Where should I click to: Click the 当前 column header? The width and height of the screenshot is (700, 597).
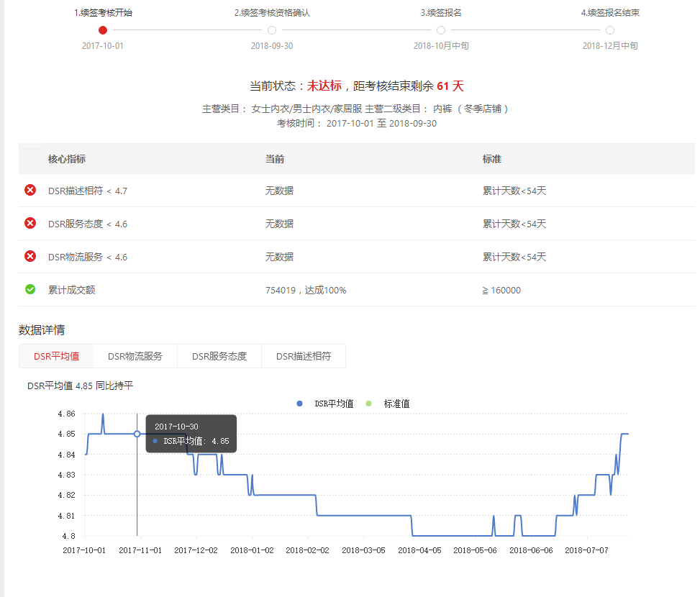275,159
